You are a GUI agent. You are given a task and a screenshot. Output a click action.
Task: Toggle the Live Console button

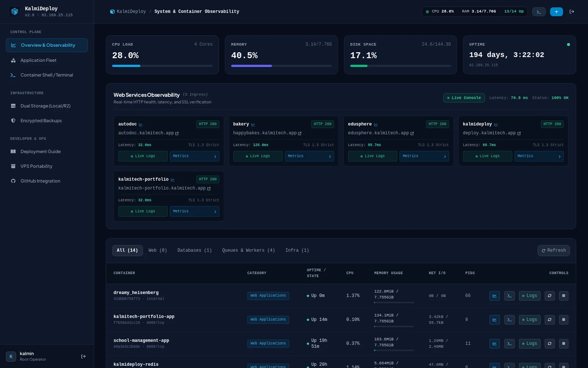(x=464, y=98)
